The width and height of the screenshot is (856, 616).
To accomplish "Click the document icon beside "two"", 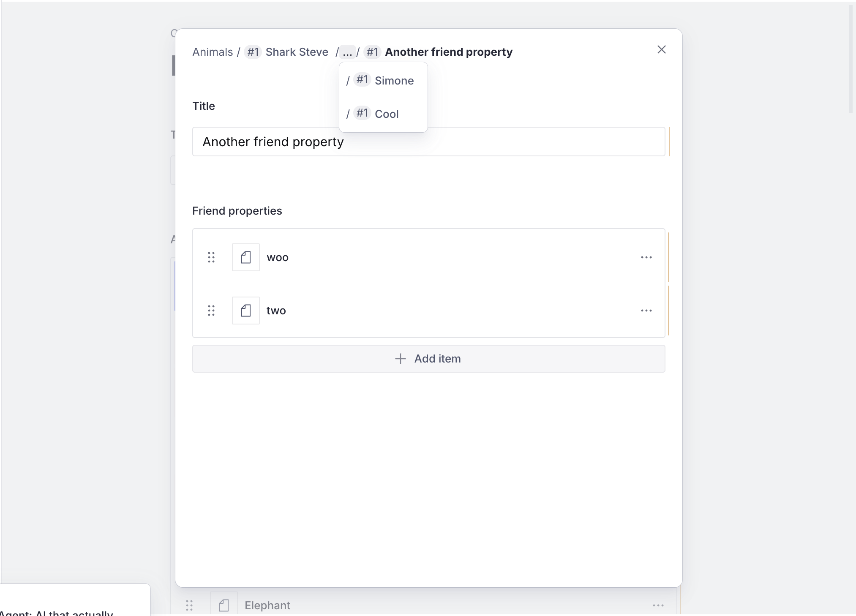I will pos(245,311).
